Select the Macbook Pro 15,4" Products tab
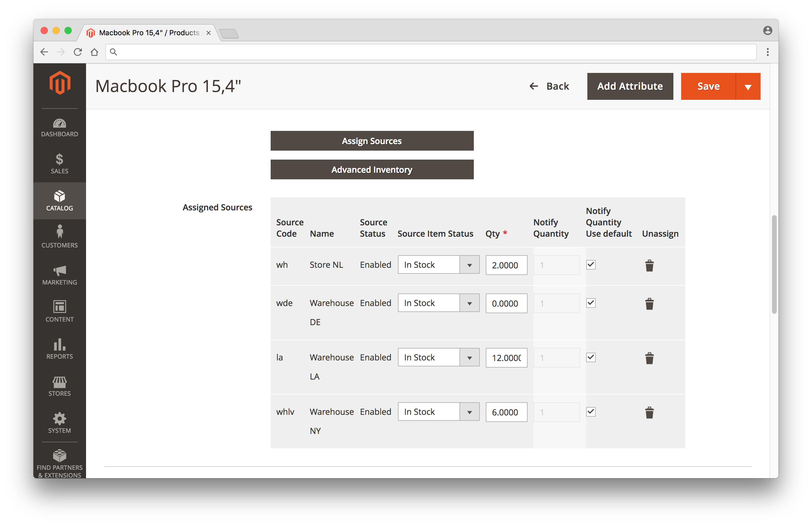This screenshot has height=526, width=812. (x=149, y=33)
